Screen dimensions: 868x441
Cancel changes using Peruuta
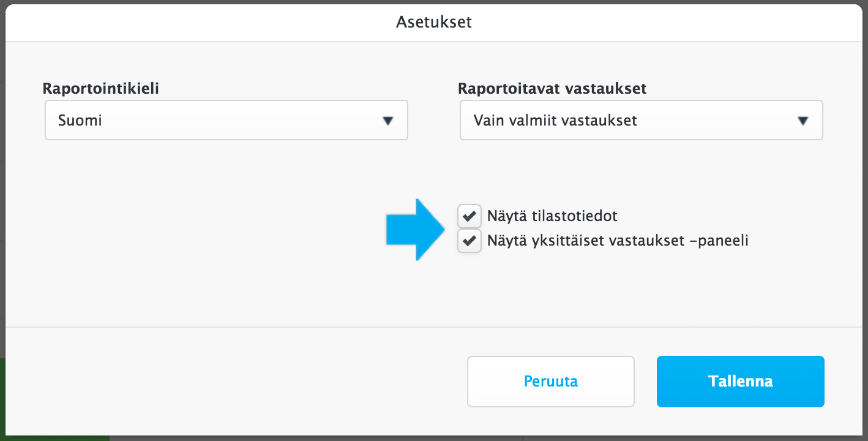pos(550,381)
